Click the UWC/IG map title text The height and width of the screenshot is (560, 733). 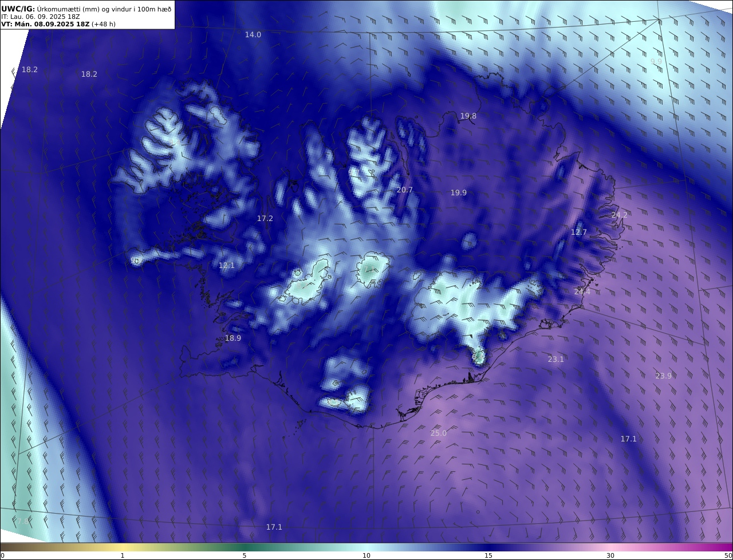[x=86, y=9]
